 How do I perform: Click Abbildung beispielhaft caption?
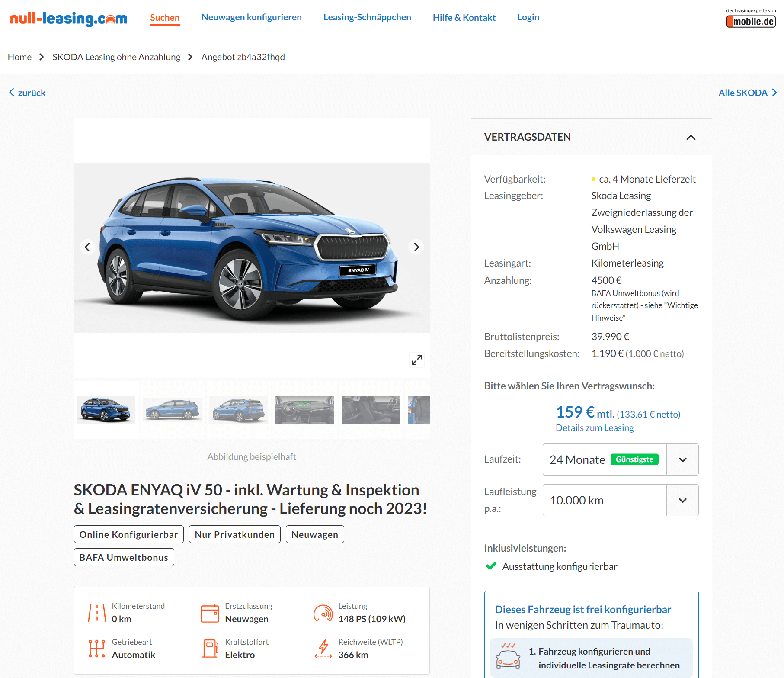click(252, 457)
